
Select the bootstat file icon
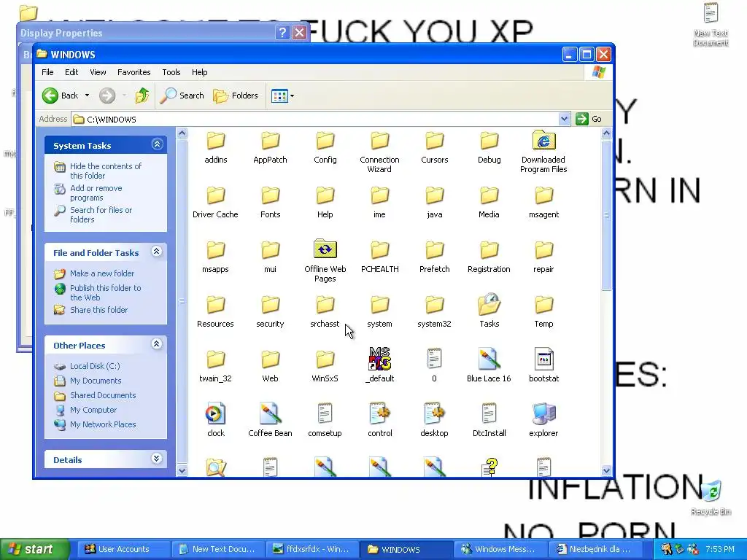coord(543,359)
